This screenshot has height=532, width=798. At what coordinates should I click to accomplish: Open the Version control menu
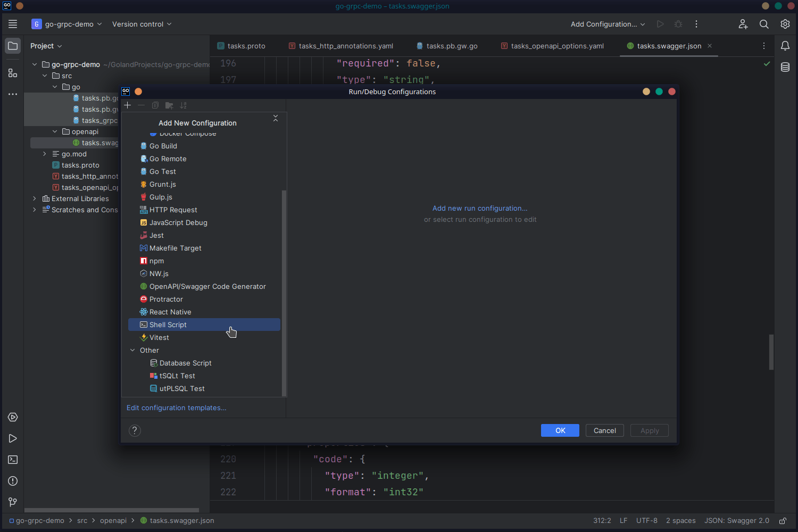(141, 24)
